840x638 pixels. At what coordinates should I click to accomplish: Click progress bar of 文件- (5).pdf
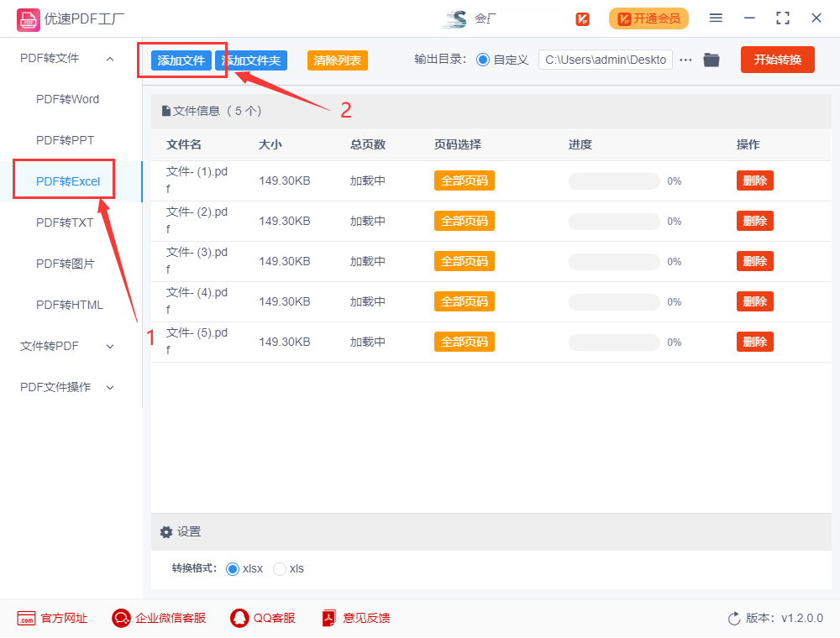click(615, 343)
